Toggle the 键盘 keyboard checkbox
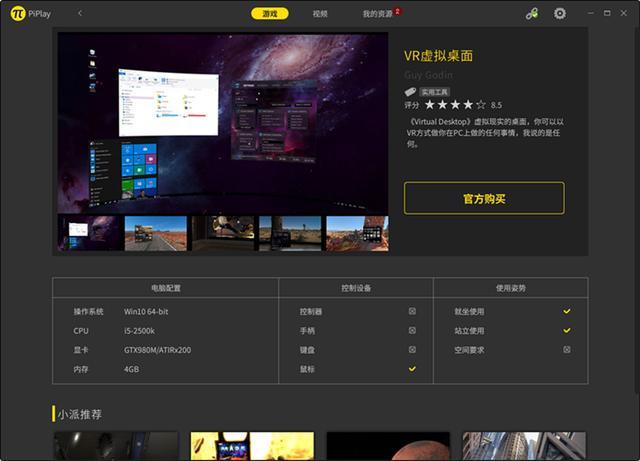 (412, 350)
